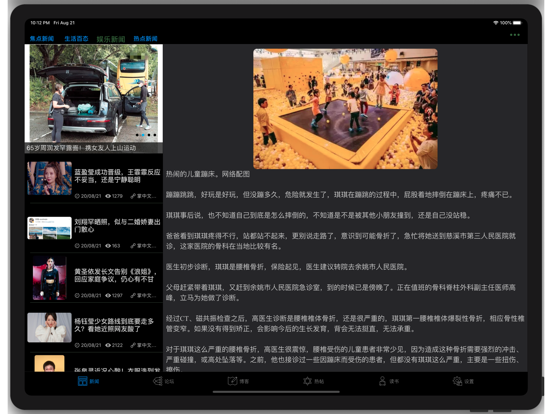Click the eye view-count icon beside 2122

coord(108,345)
